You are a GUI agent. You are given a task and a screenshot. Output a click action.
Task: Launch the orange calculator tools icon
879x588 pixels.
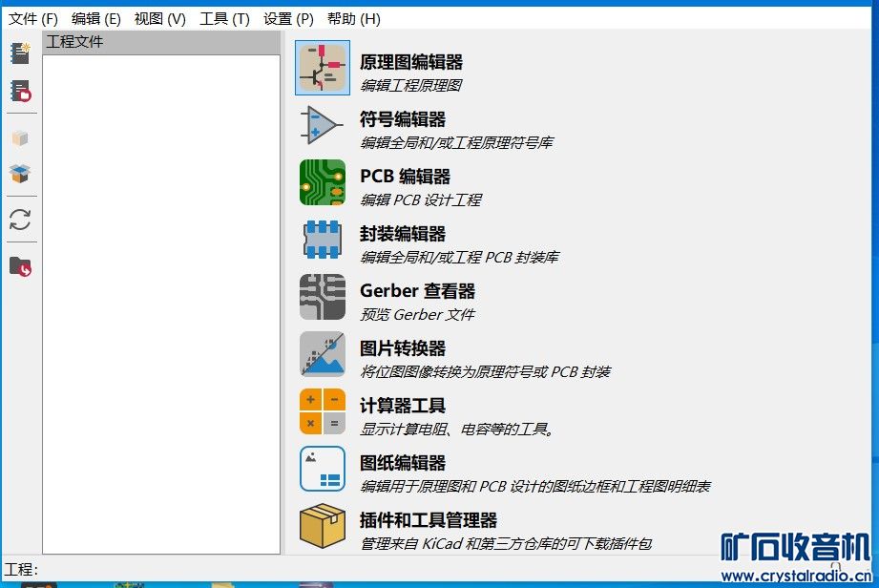coord(323,411)
